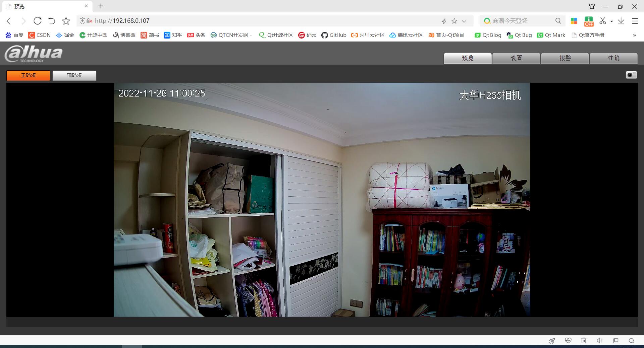Bookmark page using star inside address bar
The height and width of the screenshot is (348, 644).
click(x=454, y=21)
